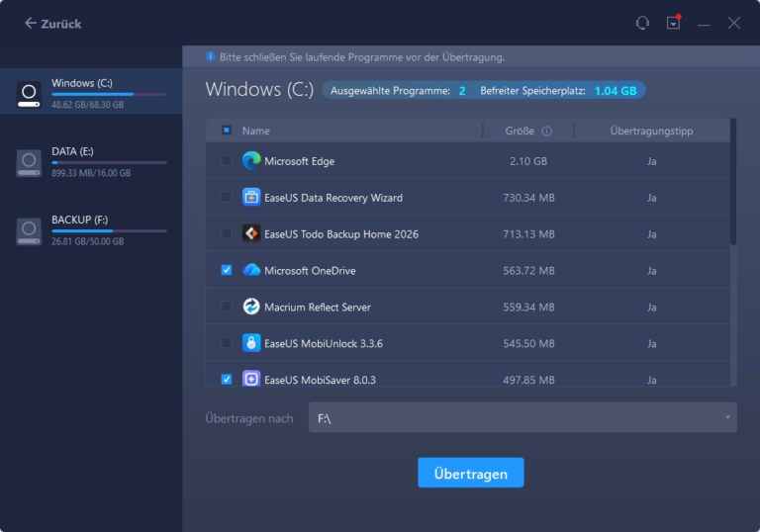This screenshot has width=760, height=532.
Task: Click the 563.72 MB size value
Action: [528, 270]
